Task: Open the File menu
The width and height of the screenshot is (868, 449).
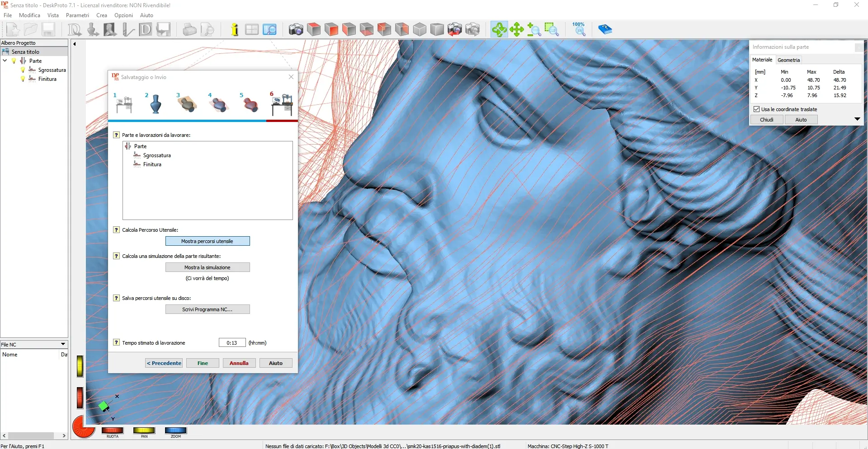Action: coord(8,15)
